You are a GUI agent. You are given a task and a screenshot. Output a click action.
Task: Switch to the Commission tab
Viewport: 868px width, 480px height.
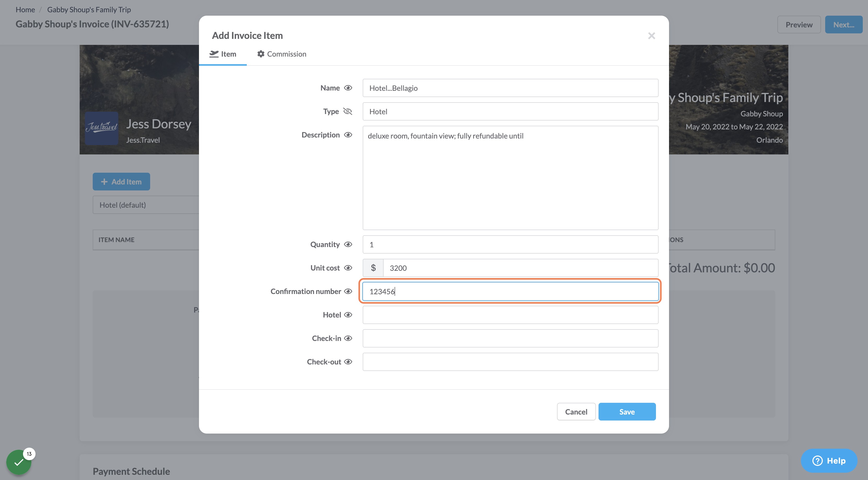pyautogui.click(x=281, y=54)
